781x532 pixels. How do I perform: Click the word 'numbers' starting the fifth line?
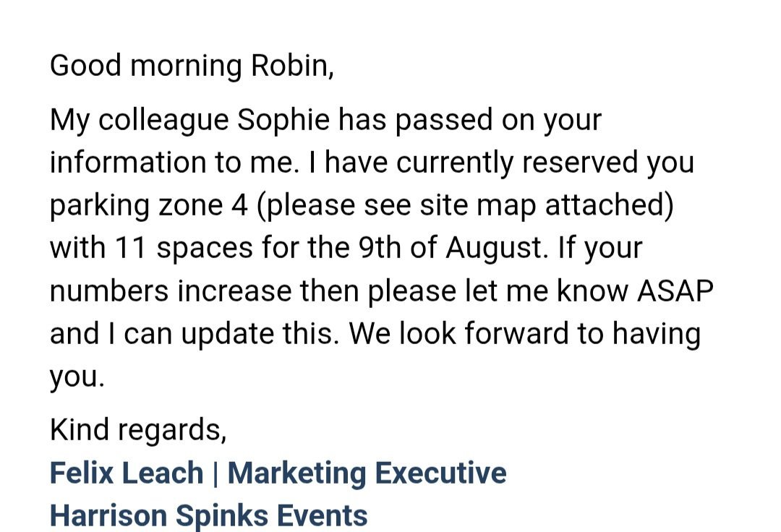[x=109, y=291]
